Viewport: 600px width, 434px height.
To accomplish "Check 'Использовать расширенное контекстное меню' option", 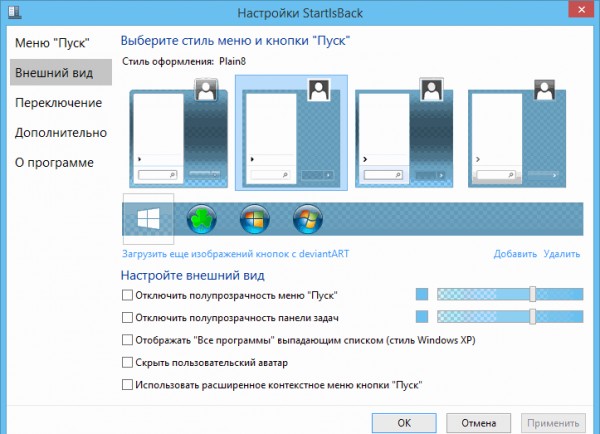I will point(127,385).
